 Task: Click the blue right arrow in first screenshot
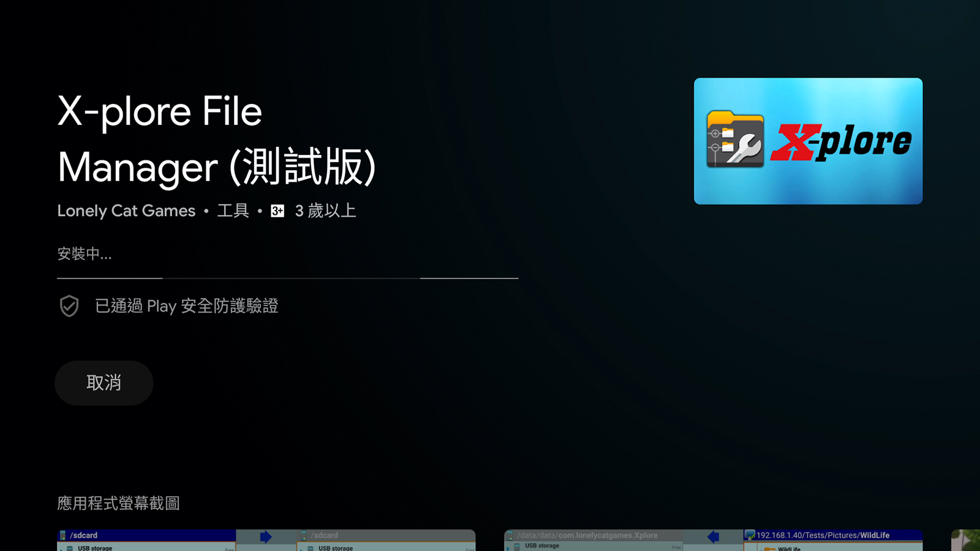pyautogui.click(x=265, y=537)
